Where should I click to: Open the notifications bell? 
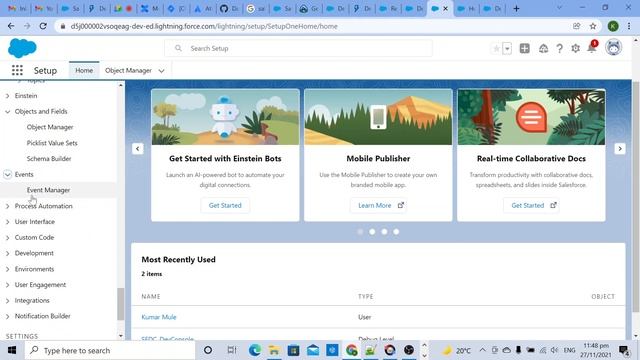591,48
